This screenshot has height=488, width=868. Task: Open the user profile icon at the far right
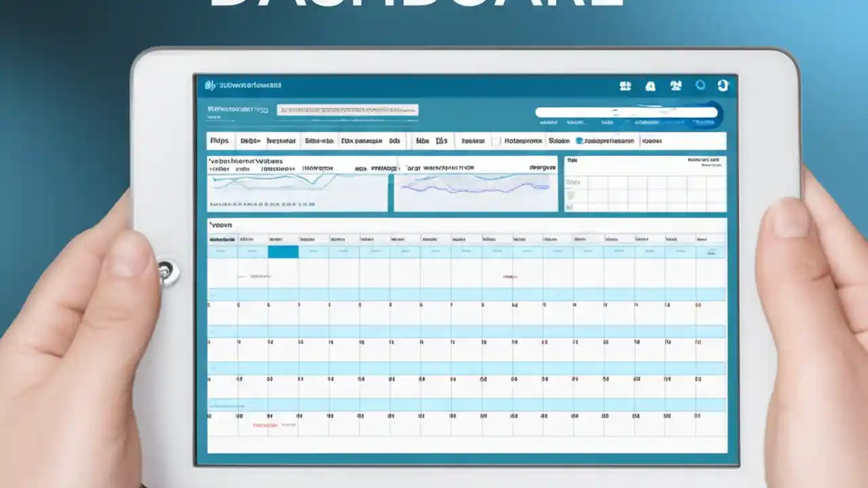723,86
